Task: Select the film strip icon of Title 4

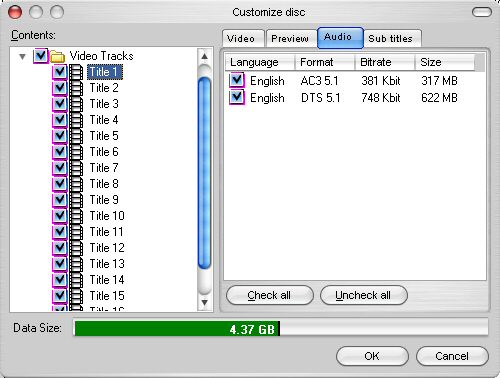Action: pyautogui.click(x=76, y=120)
